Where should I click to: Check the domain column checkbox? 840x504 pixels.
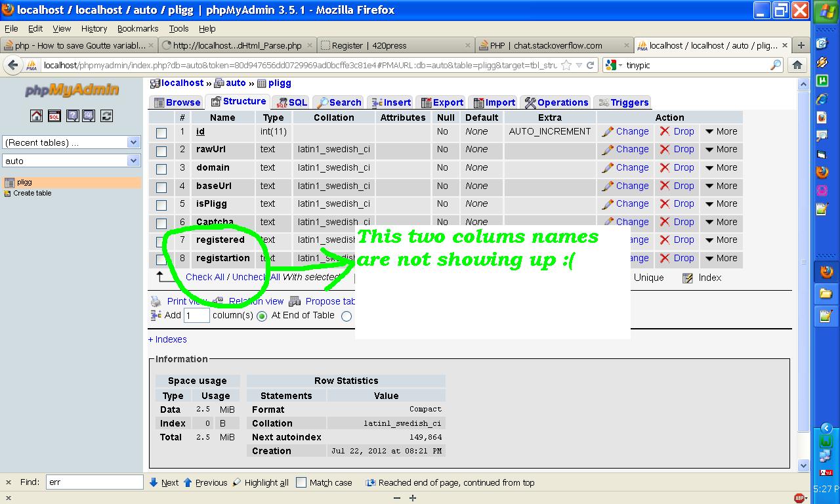161,169
